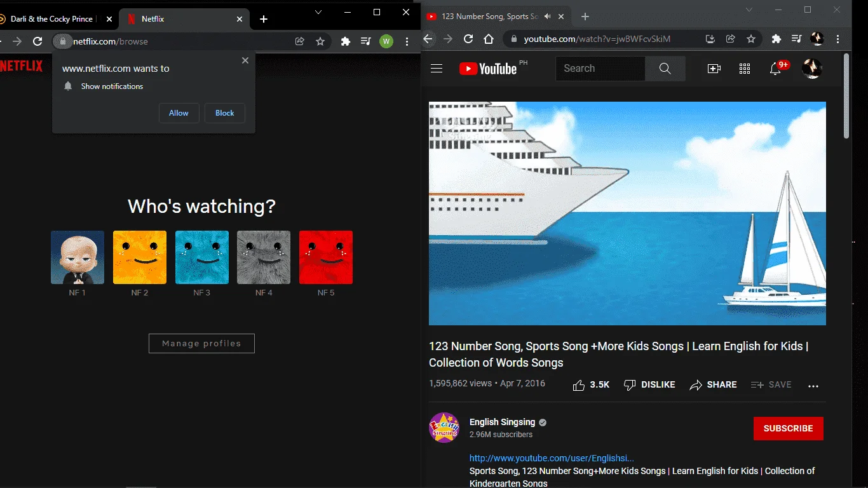Screen dimensions: 868x488
Task: Open more actions ellipsis below video
Action: pyautogui.click(x=813, y=386)
